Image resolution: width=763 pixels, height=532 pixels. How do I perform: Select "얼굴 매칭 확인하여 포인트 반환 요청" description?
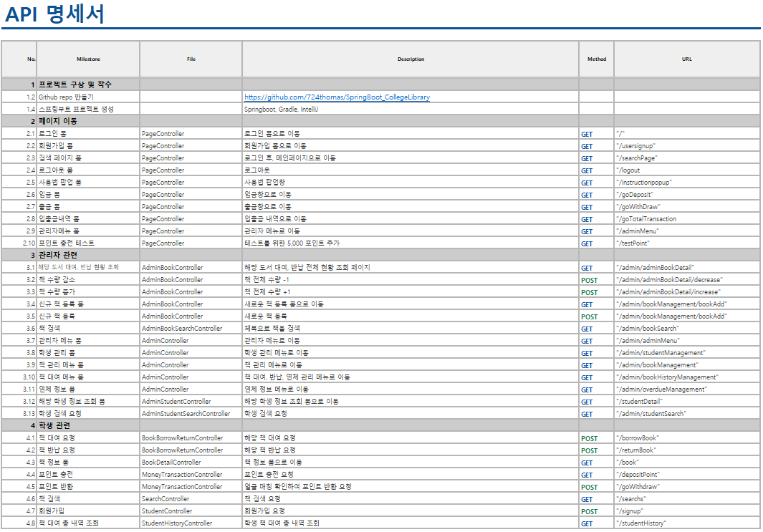click(411, 486)
